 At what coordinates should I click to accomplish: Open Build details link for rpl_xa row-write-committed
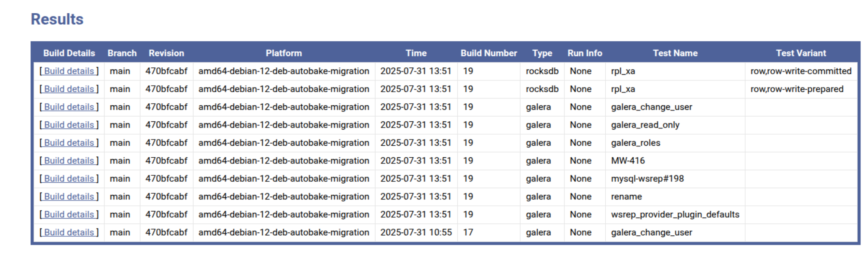point(69,71)
